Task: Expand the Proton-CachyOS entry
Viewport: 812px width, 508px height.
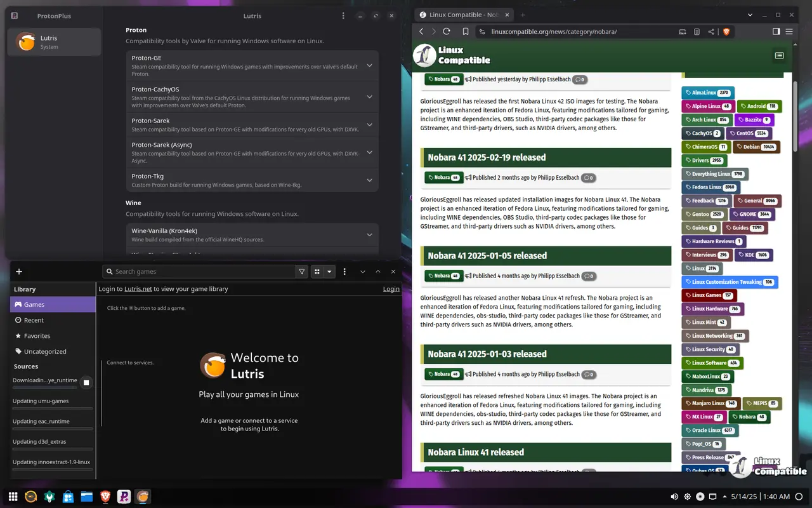Action: point(369,97)
